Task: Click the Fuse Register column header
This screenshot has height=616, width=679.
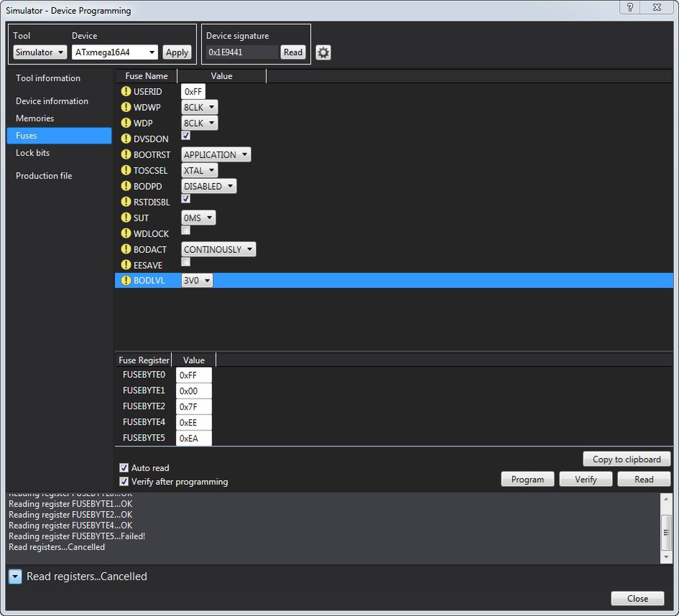Action: 144,360
